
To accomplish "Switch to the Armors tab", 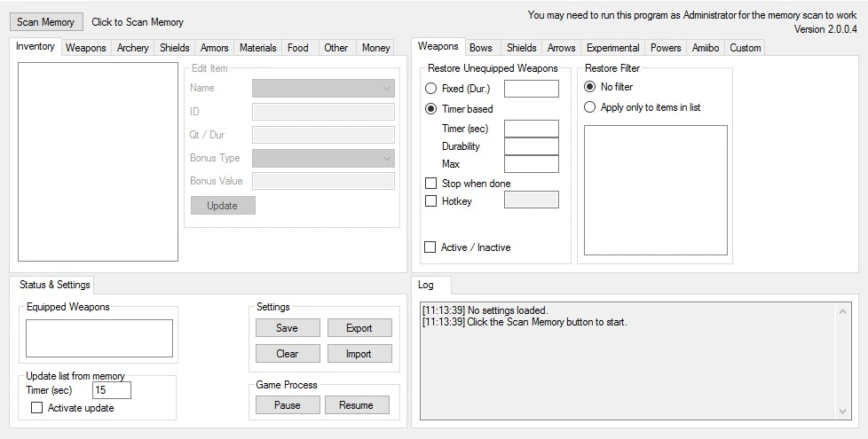I will point(214,48).
